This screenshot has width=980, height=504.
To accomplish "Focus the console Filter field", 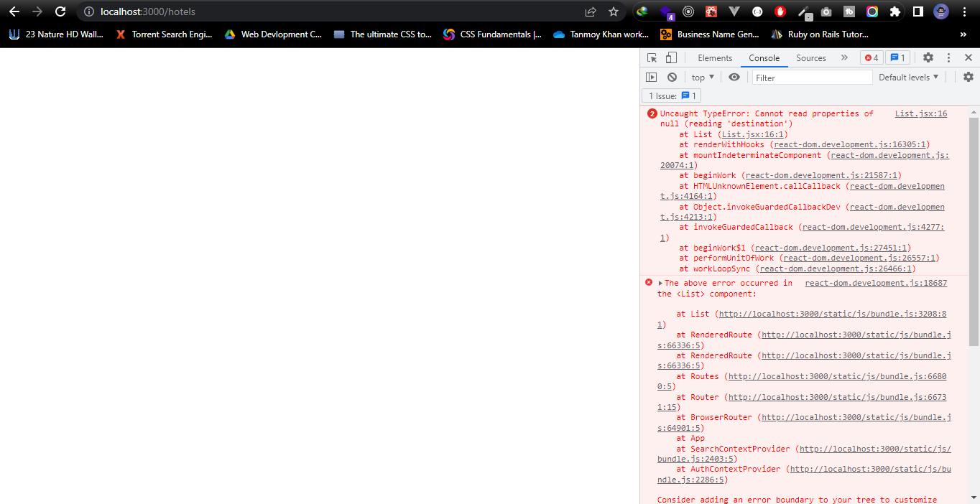I will [x=812, y=78].
